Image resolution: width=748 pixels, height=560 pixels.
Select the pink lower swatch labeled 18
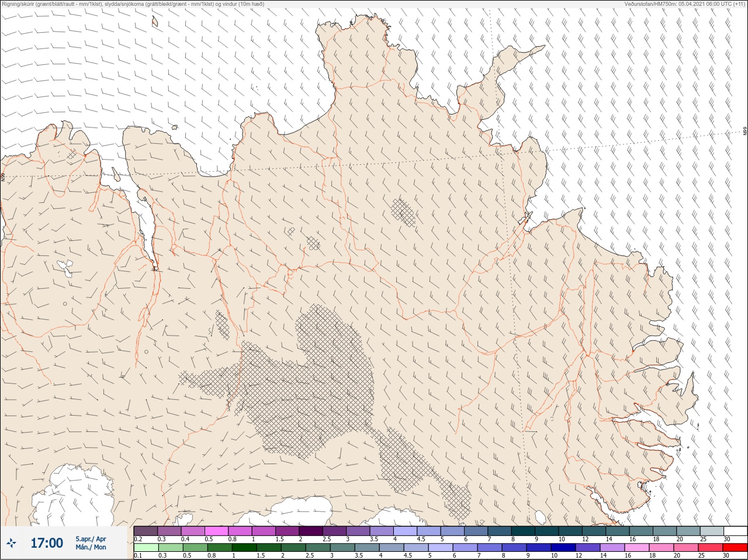[661, 548]
